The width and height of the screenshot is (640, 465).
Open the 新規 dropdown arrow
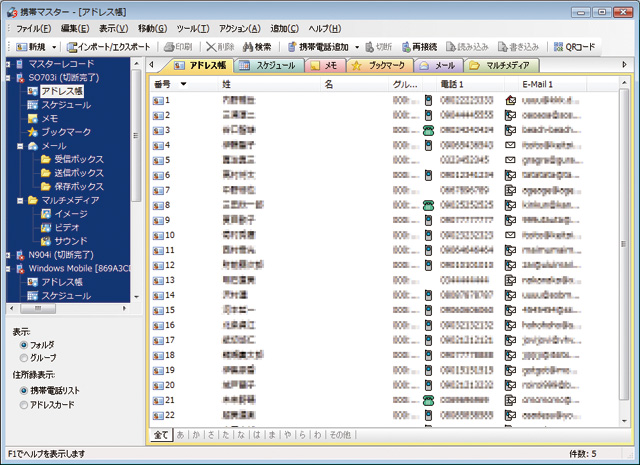(x=54, y=47)
